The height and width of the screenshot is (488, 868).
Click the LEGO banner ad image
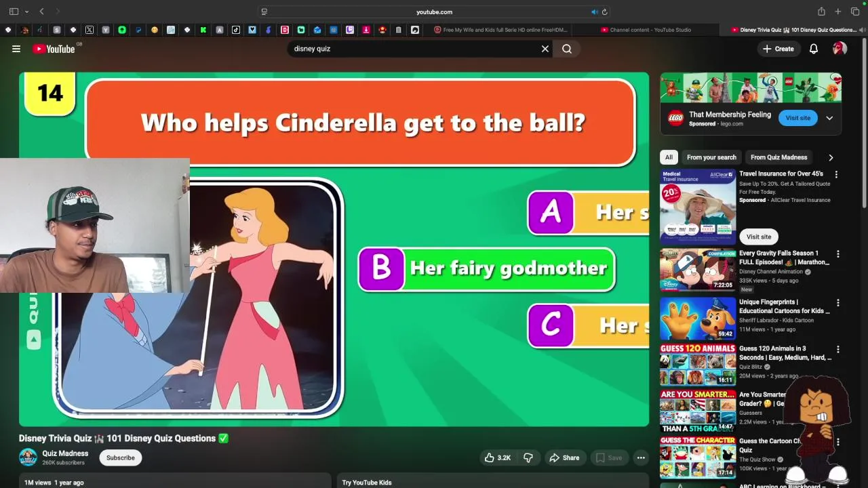click(751, 88)
